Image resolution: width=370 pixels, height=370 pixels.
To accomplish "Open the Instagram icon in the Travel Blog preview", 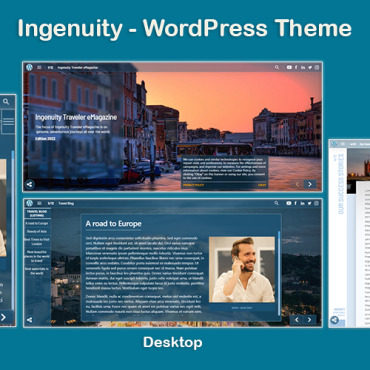I will coord(317,203).
